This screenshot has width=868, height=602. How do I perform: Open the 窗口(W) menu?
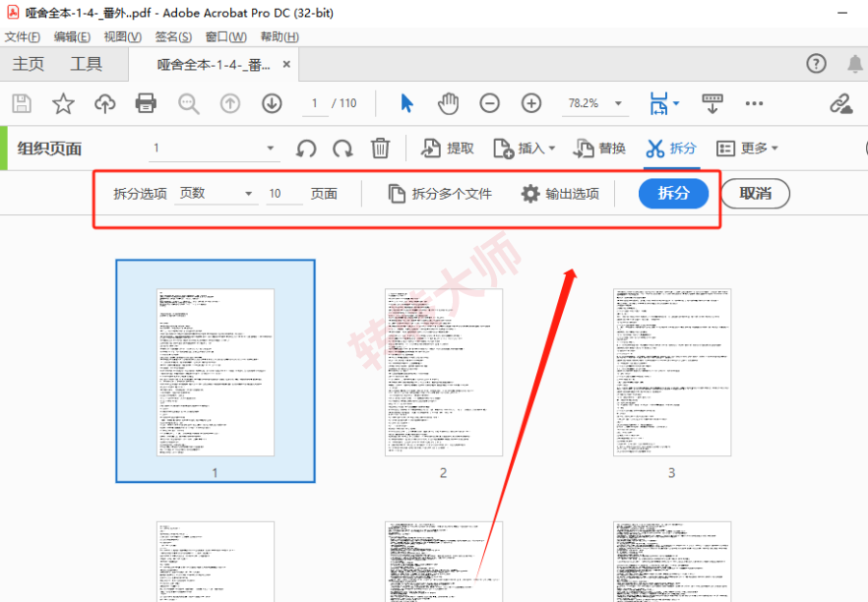pos(226,37)
